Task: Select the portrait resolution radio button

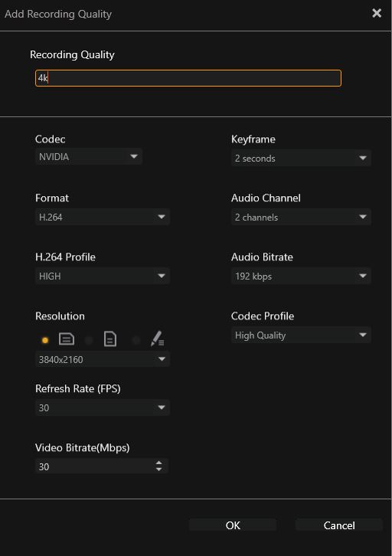Action: tap(89, 340)
